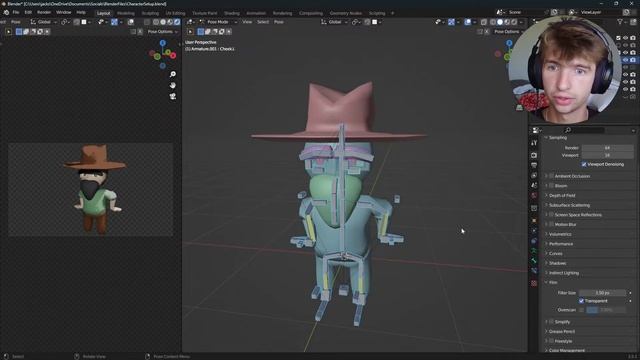640x360 pixels.
Task: Open Pose Options in left viewport
Action: tap(162, 31)
